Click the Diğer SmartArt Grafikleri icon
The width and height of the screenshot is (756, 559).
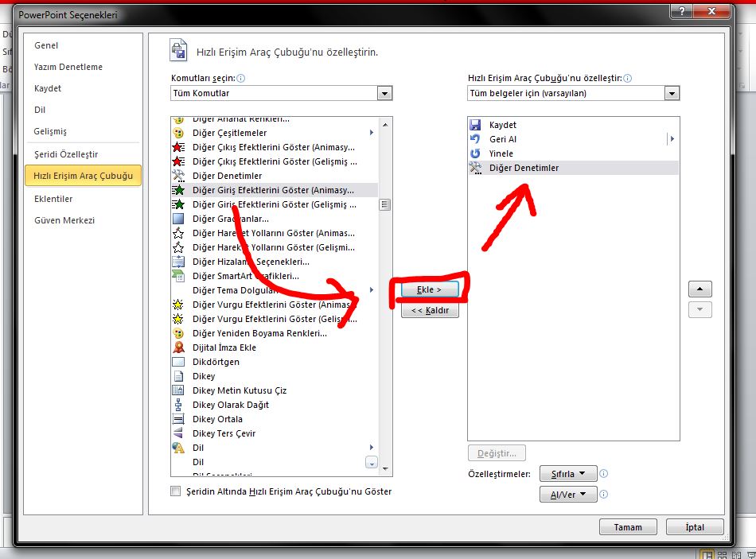tap(178, 276)
